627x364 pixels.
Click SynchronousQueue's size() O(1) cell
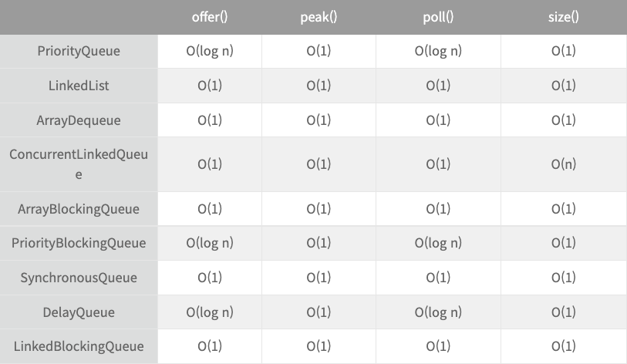(563, 278)
